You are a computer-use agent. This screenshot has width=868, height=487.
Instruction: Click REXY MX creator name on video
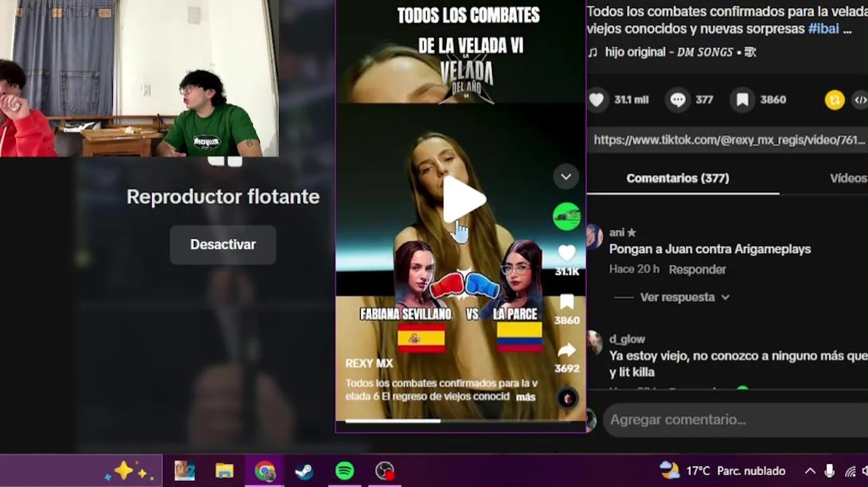[369, 363]
